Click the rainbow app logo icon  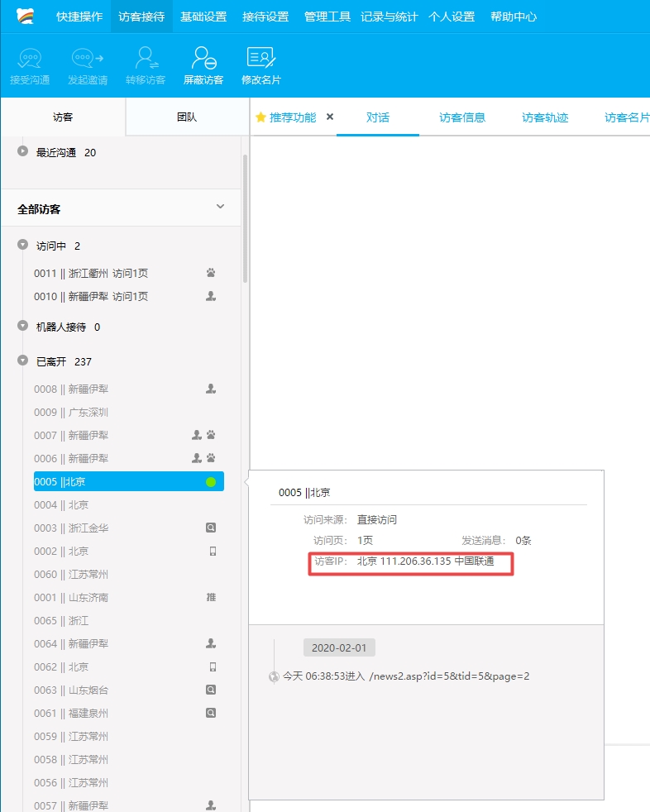tap(26, 17)
